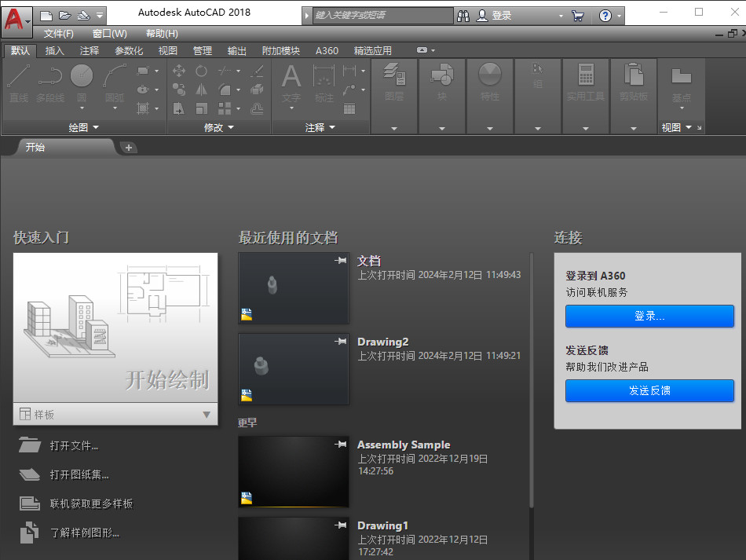Click the 开始绘制 start drawing tile

coord(115,328)
